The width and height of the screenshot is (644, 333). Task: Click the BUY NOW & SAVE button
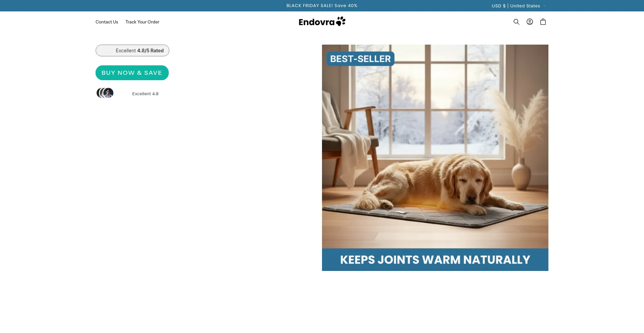coord(132,73)
